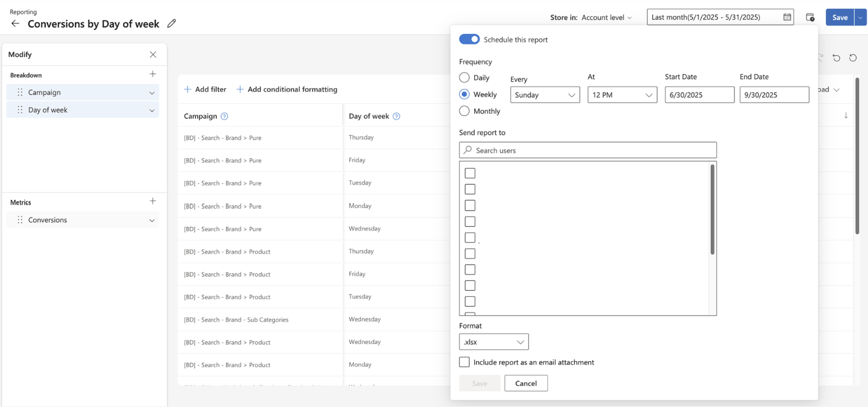
Task: Click the sort descending arrow in table header
Action: tap(846, 116)
